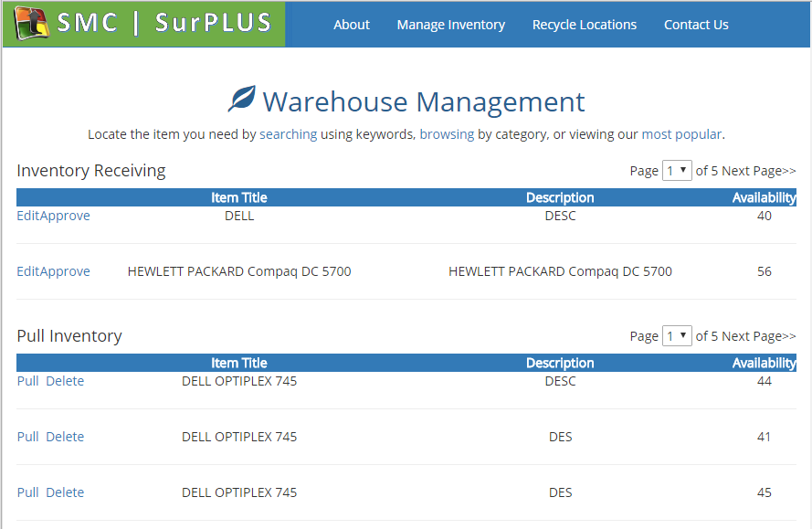The height and width of the screenshot is (529, 812).
Task: Click the availability value 40
Action: click(765, 216)
